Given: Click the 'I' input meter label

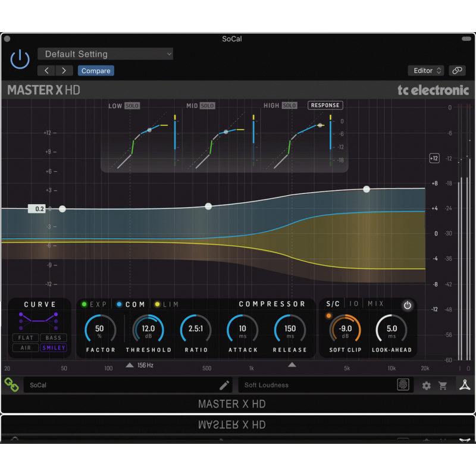Looking at the screenshot, I should (x=460, y=368).
